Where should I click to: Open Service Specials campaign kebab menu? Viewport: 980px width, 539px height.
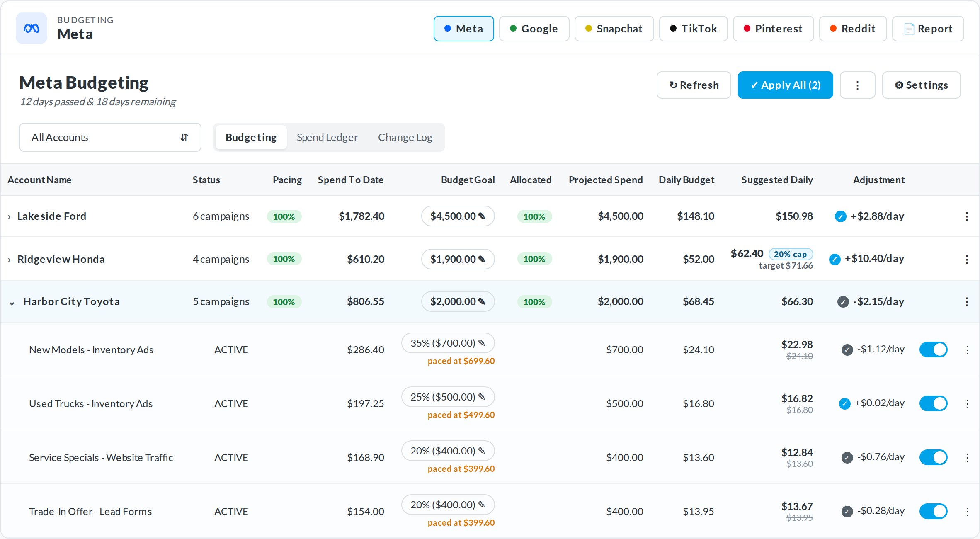967,458
